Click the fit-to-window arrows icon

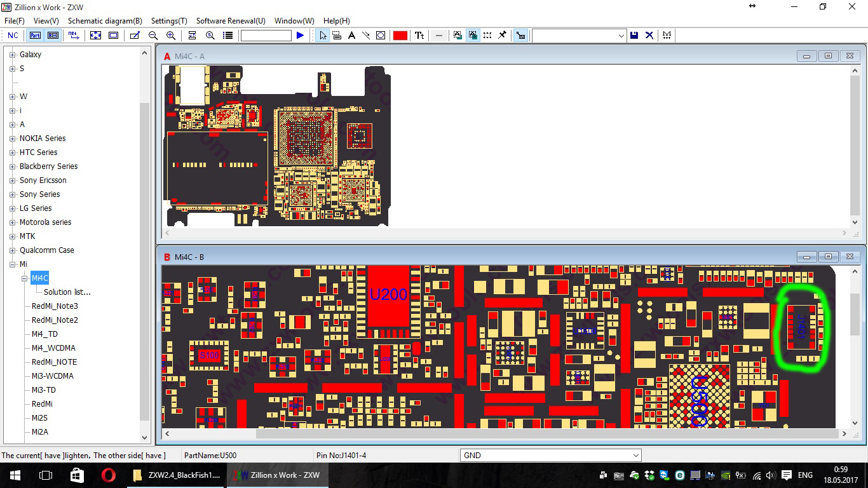coord(95,36)
